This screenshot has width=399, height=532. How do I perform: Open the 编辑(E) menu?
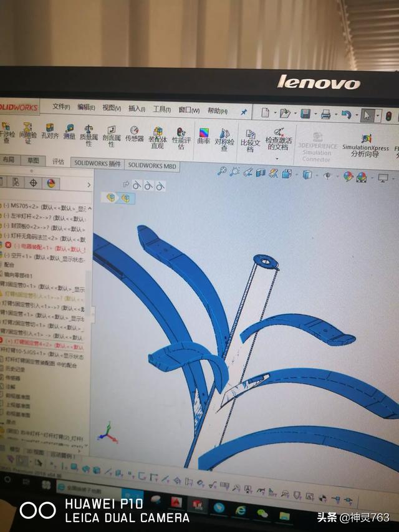point(86,107)
